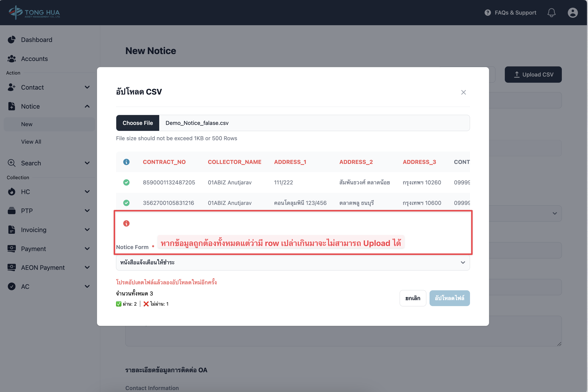The image size is (588, 392).
Task: Click the notification bell icon
Action: (551, 13)
